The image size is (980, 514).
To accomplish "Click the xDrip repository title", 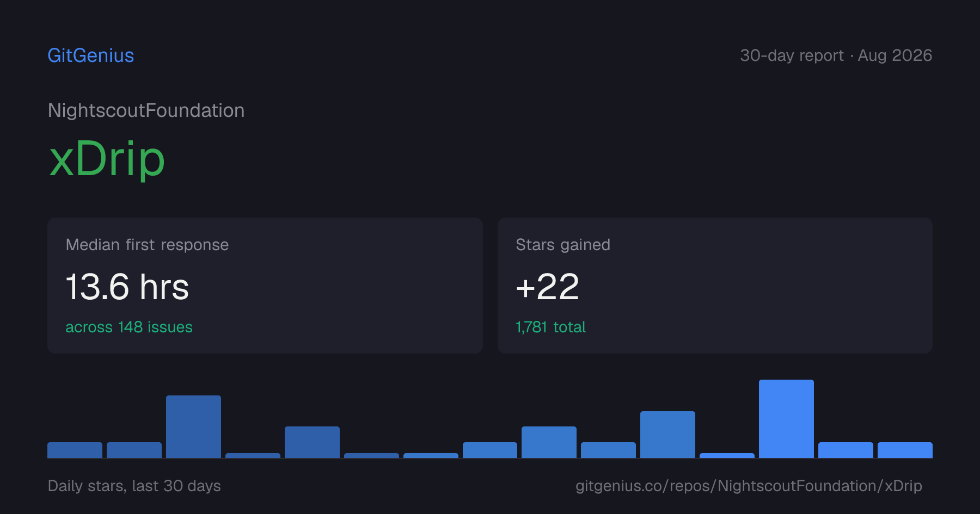I will 107,159.
